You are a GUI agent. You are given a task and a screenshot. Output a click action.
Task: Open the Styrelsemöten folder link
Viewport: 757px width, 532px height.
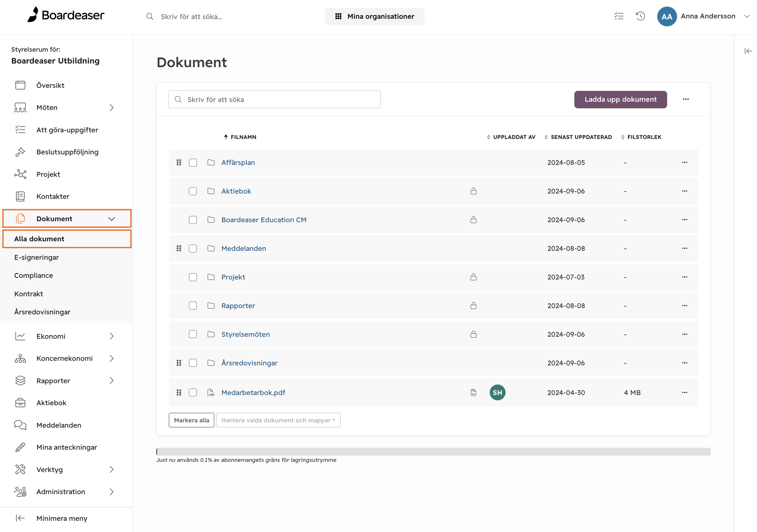tap(246, 334)
